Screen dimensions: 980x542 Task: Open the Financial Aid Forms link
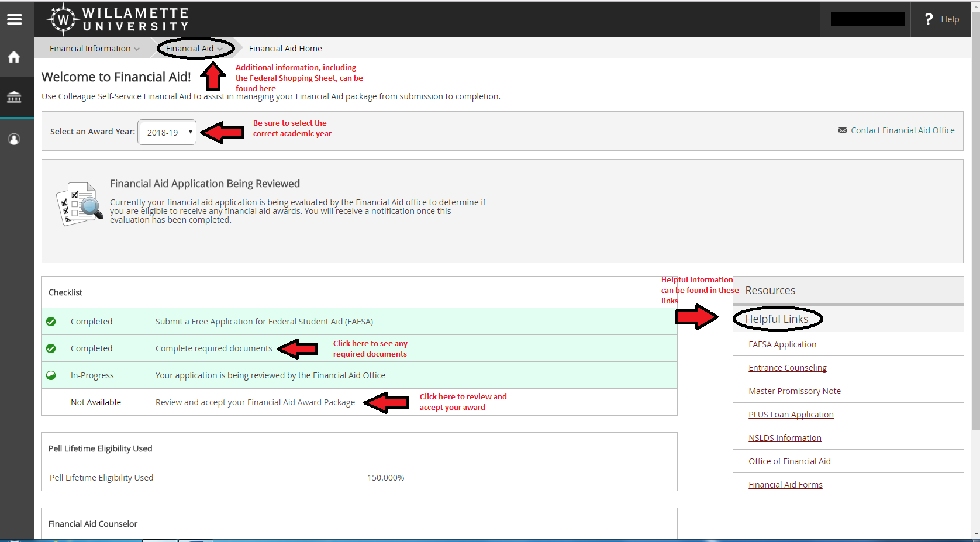tap(785, 485)
